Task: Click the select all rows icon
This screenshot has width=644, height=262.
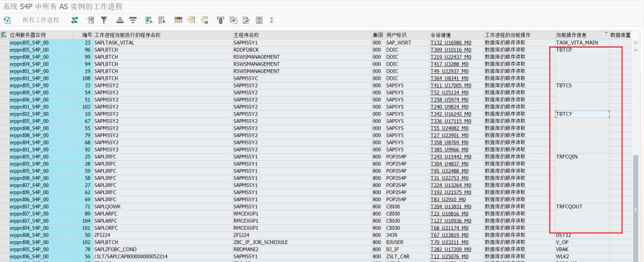Action: coord(148,20)
